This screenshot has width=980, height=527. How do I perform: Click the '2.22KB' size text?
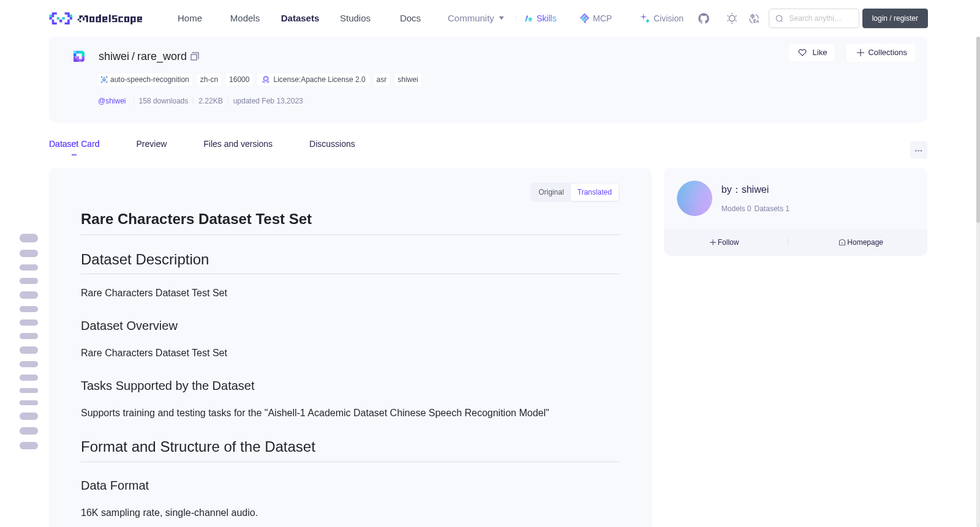point(211,101)
